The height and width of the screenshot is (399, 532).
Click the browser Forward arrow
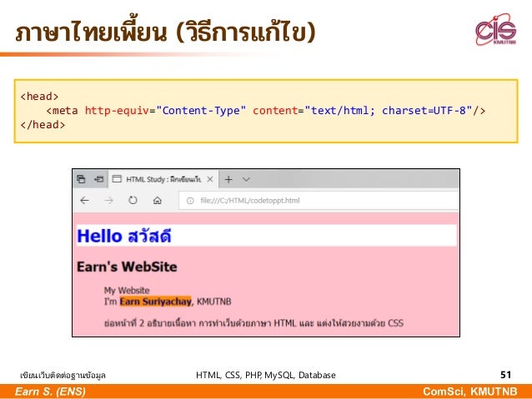[108, 201]
